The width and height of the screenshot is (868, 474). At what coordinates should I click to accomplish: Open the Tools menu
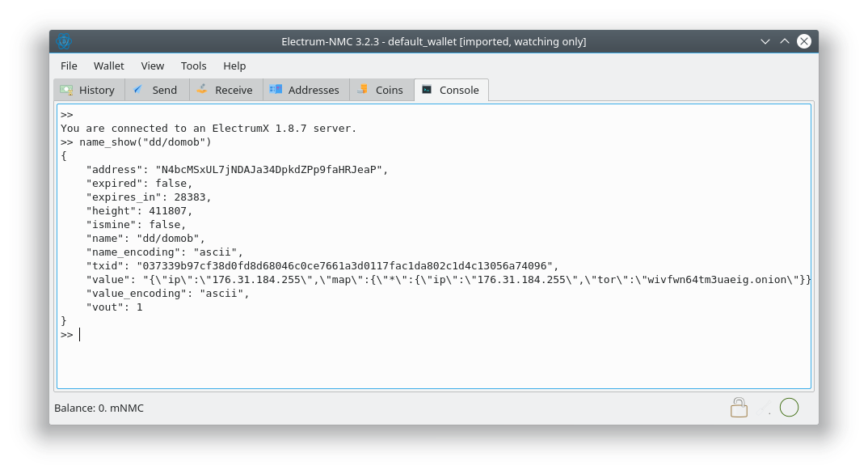click(x=193, y=66)
